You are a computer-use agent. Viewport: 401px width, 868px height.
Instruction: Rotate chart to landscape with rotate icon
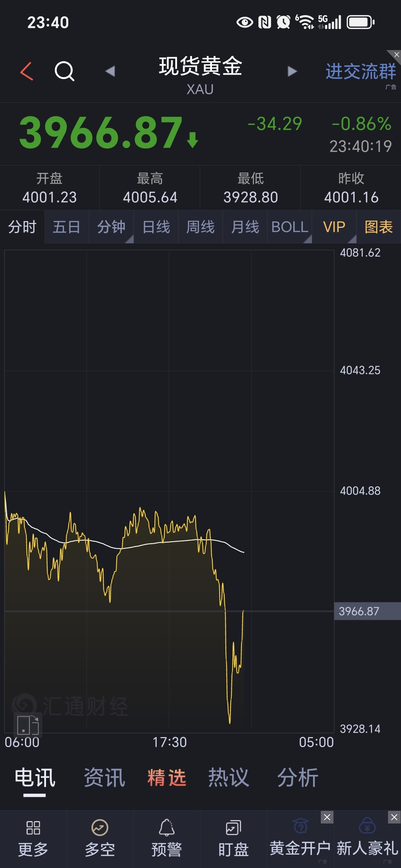pyautogui.click(x=28, y=725)
